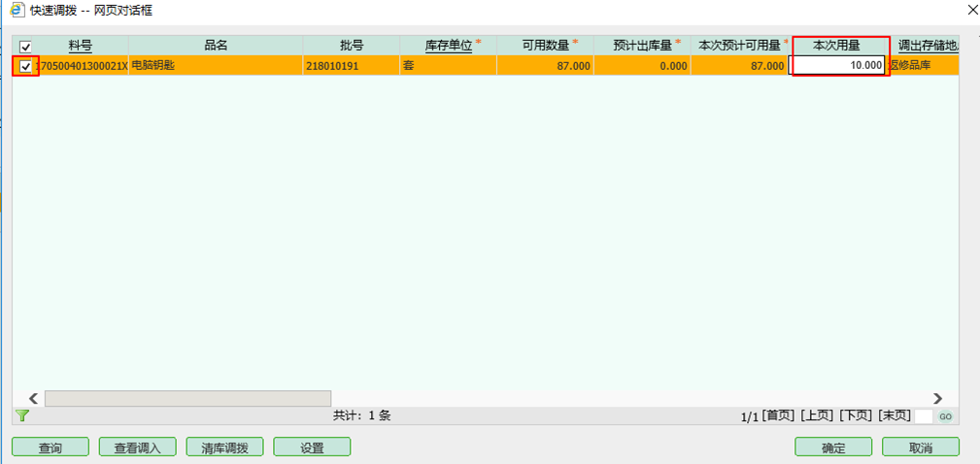Go to 下页 next page
The width and height of the screenshot is (980, 464).
click(855, 415)
